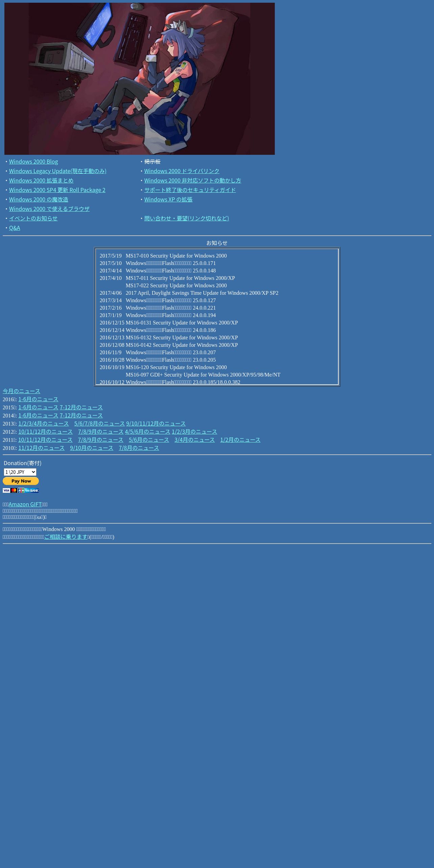This screenshot has width=434, height=868.
Task: Click the Donation(寄付) label
Action: (x=23, y=463)
